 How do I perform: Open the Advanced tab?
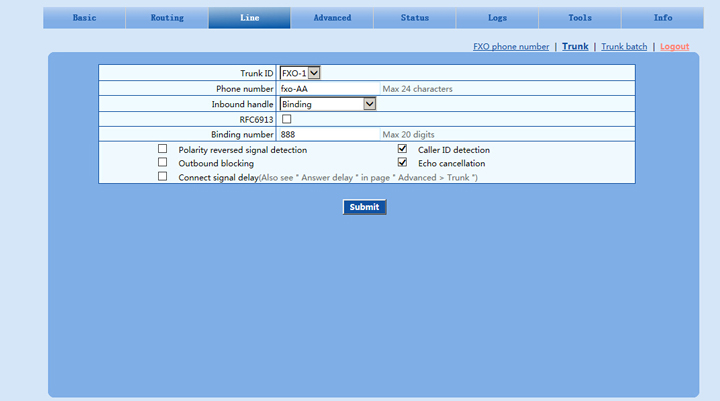click(x=332, y=18)
